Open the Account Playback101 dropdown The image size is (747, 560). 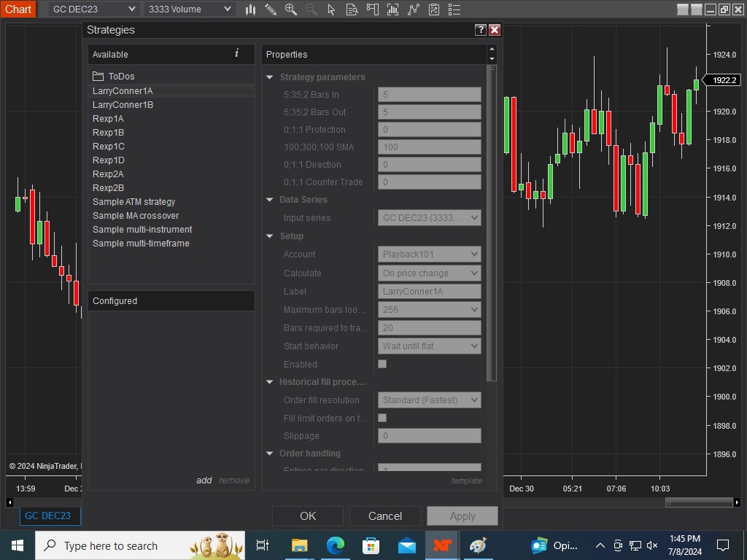pyautogui.click(x=429, y=254)
